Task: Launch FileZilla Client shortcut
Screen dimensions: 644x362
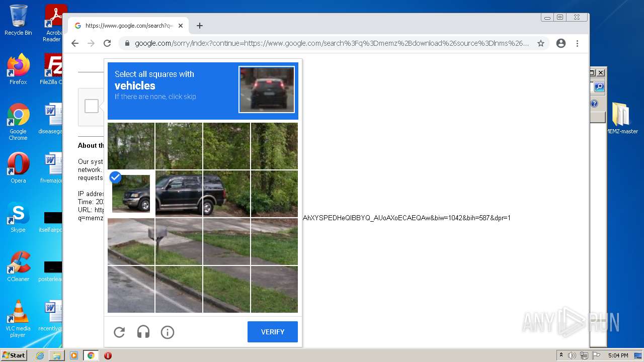Action: (x=52, y=69)
